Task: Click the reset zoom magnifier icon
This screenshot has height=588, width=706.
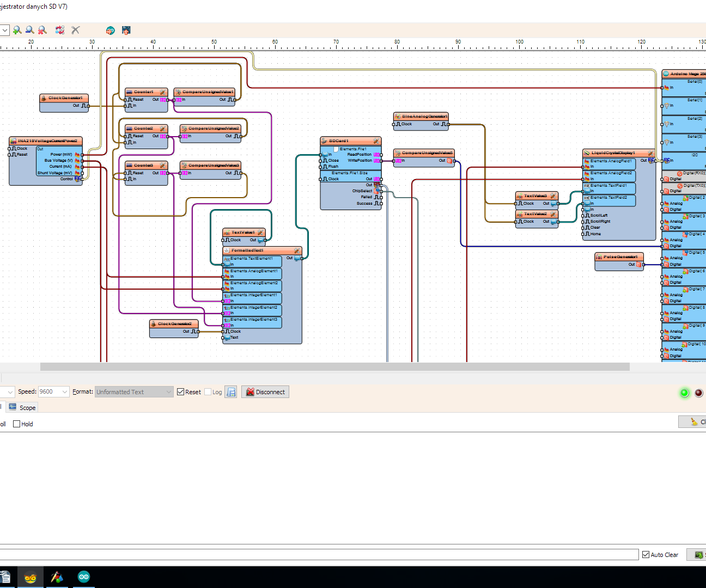Action: [x=42, y=30]
